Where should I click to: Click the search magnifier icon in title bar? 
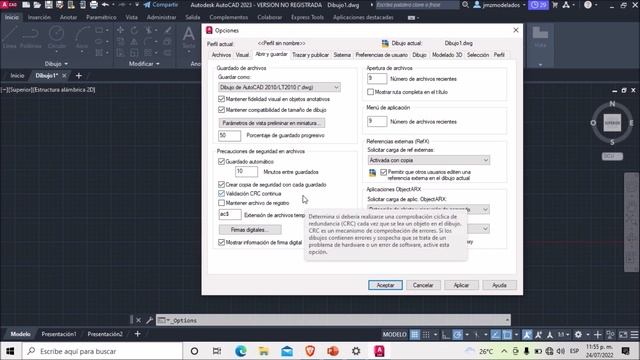[465, 5]
